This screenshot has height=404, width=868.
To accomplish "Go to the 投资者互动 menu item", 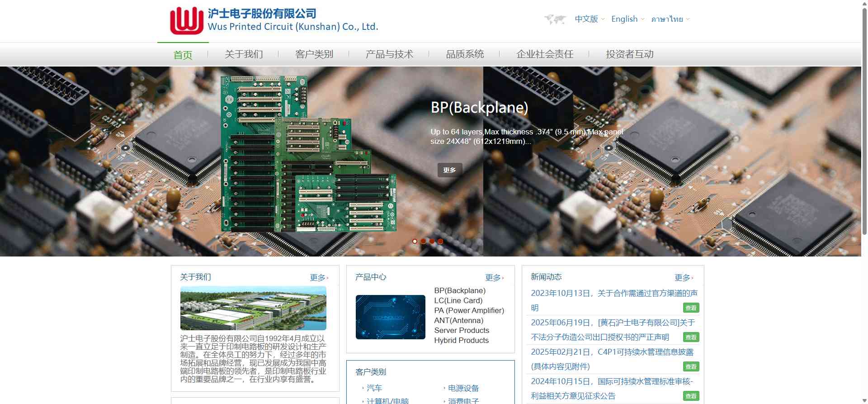I will point(629,54).
